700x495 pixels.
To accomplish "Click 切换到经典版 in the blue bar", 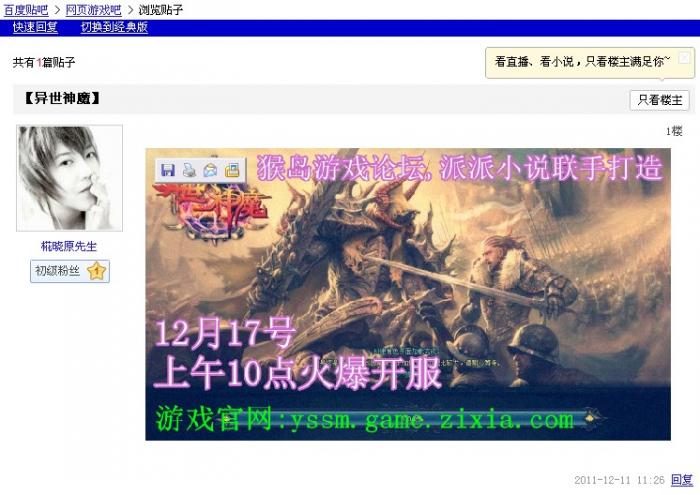I will pos(114,27).
